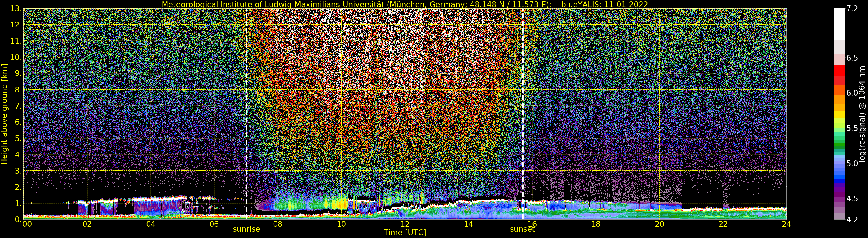This screenshot has height=238, width=868.
Task: Click time-axis tick label "08"
Action: (x=278, y=224)
